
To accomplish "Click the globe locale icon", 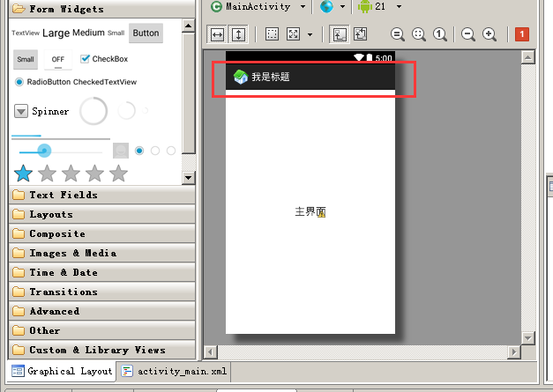I will [x=327, y=6].
